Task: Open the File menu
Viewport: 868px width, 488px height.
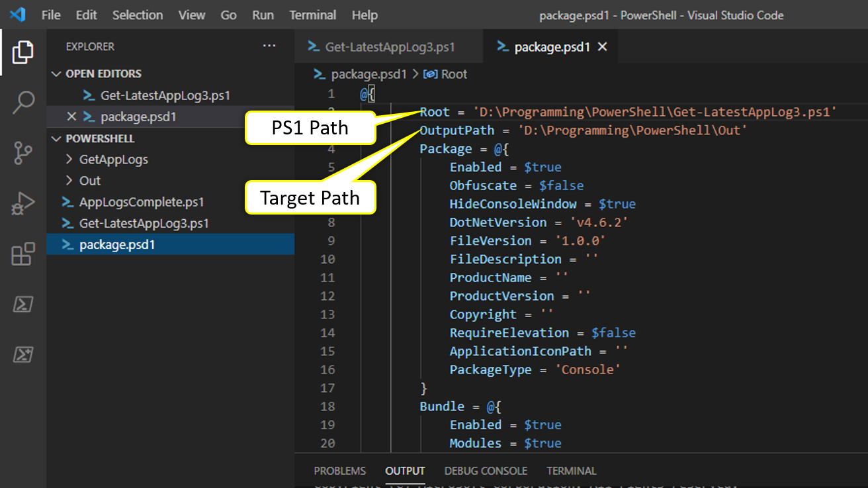Action: [x=51, y=15]
